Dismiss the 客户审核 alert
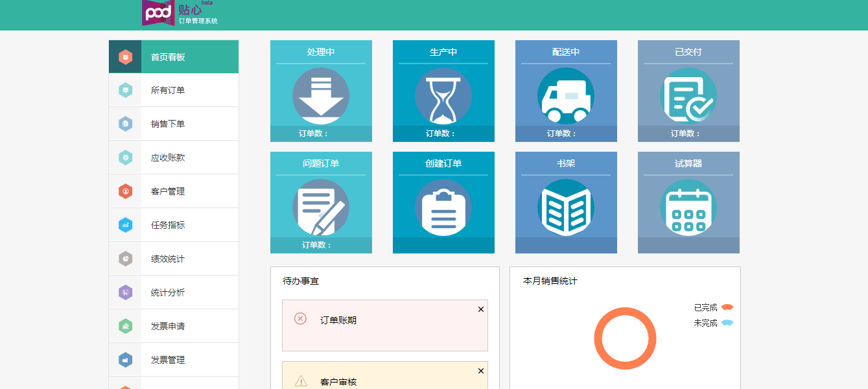This screenshot has width=868, height=389. [481, 371]
